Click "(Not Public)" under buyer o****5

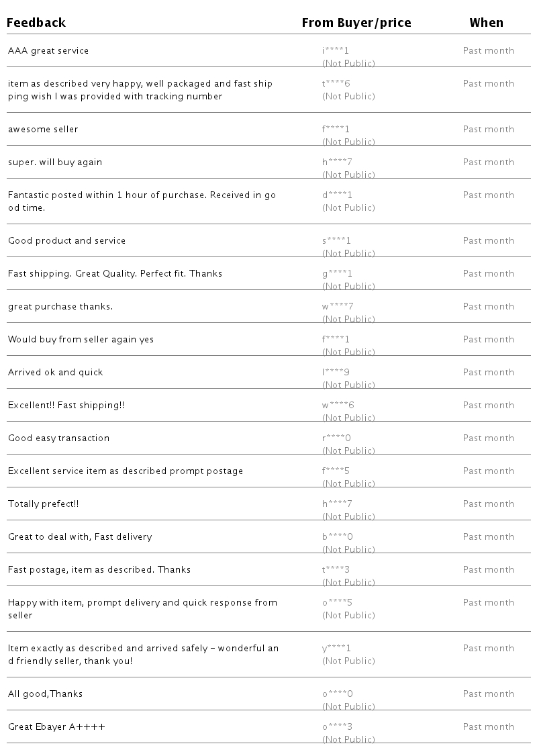click(348, 616)
